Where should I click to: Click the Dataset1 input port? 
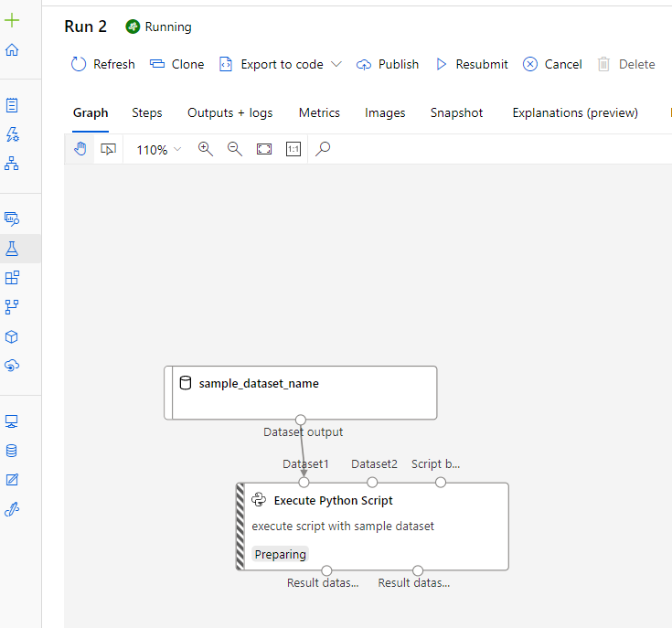(304, 483)
